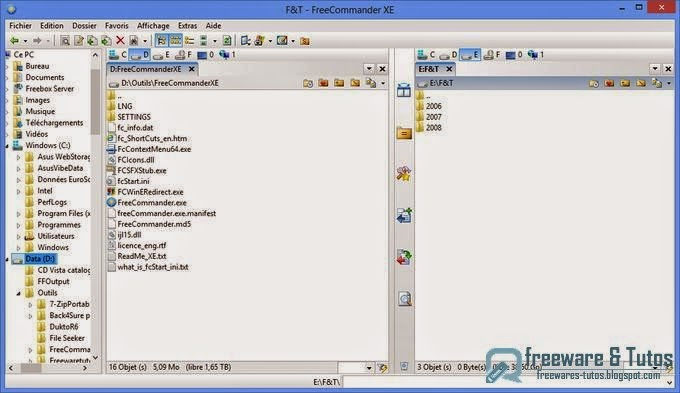This screenshot has width=680, height=393.
Task: Open the Edition menu
Action: [52, 26]
